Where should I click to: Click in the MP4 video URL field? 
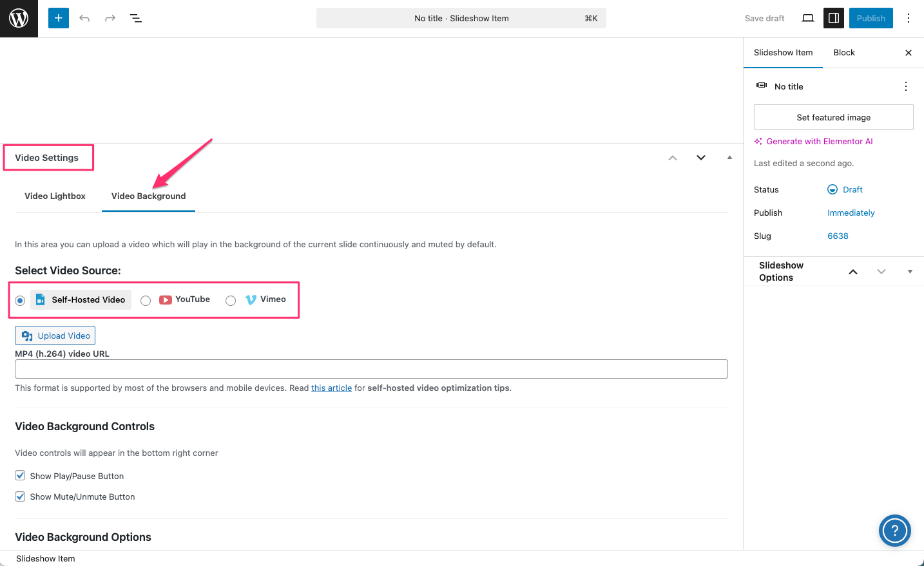pyautogui.click(x=371, y=369)
